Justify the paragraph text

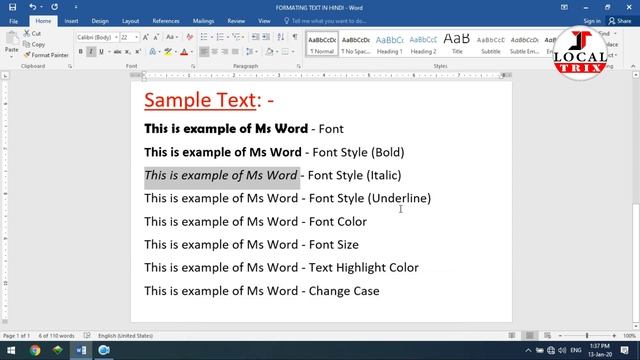(x=235, y=52)
